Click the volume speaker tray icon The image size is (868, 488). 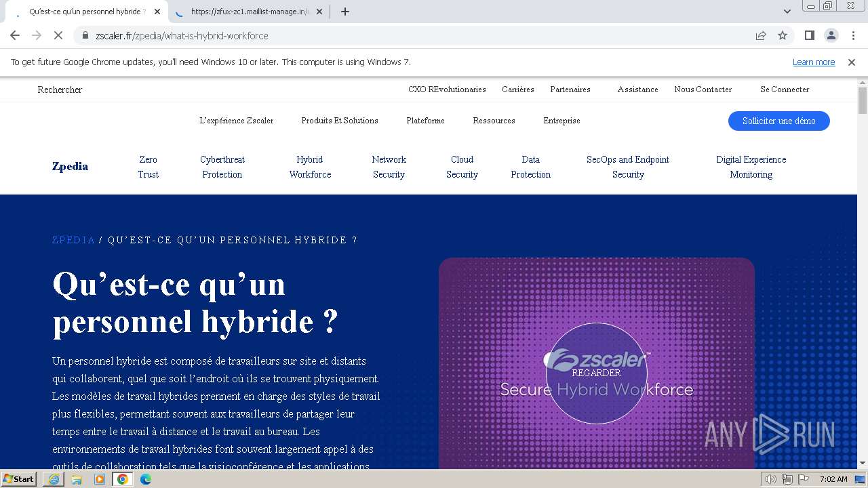pos(771,479)
